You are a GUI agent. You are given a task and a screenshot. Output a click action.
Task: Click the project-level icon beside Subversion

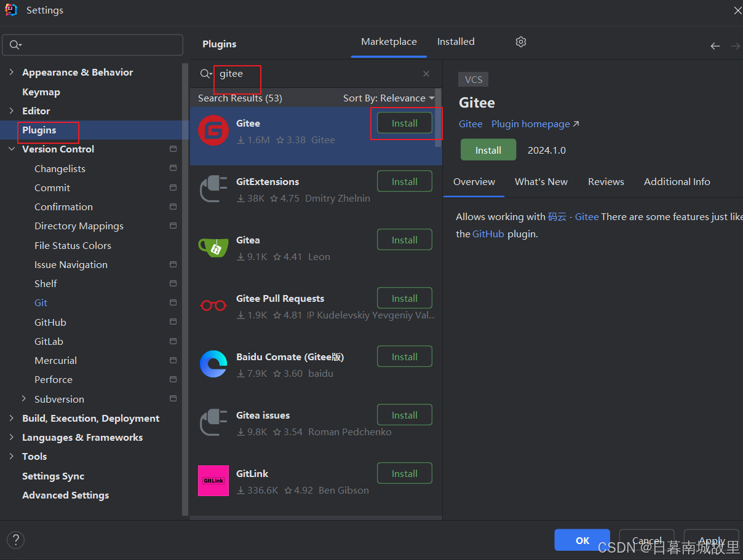(173, 399)
